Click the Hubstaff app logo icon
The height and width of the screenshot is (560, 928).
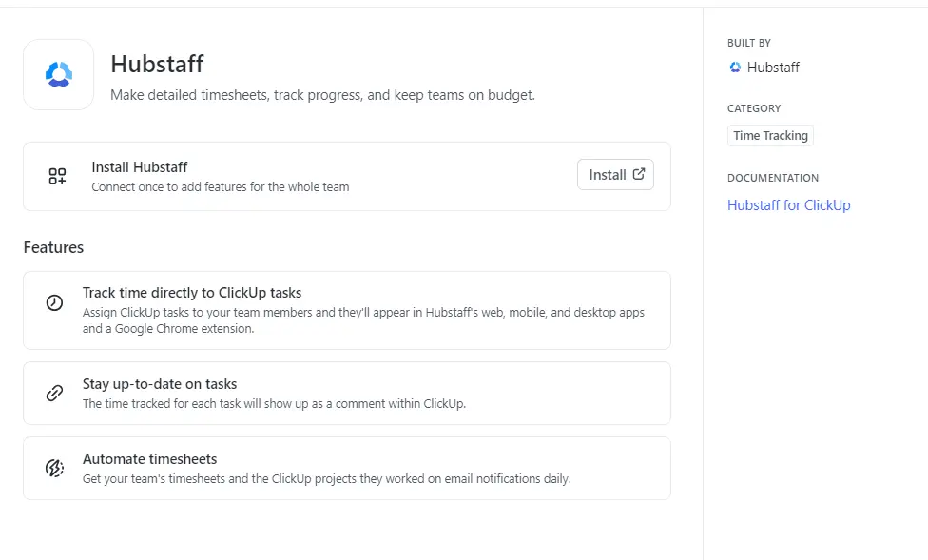point(58,74)
